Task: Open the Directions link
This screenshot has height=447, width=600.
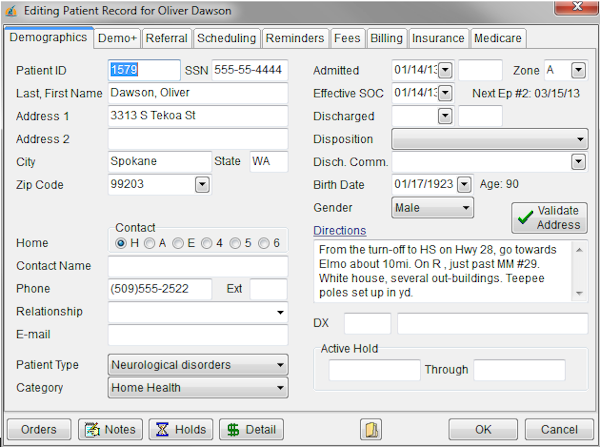Action: coord(340,230)
